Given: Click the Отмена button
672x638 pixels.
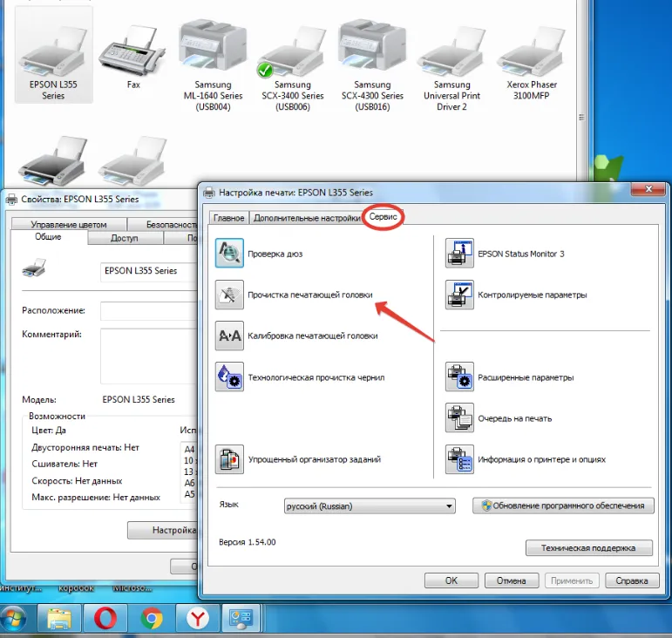Looking at the screenshot, I should (x=511, y=580).
